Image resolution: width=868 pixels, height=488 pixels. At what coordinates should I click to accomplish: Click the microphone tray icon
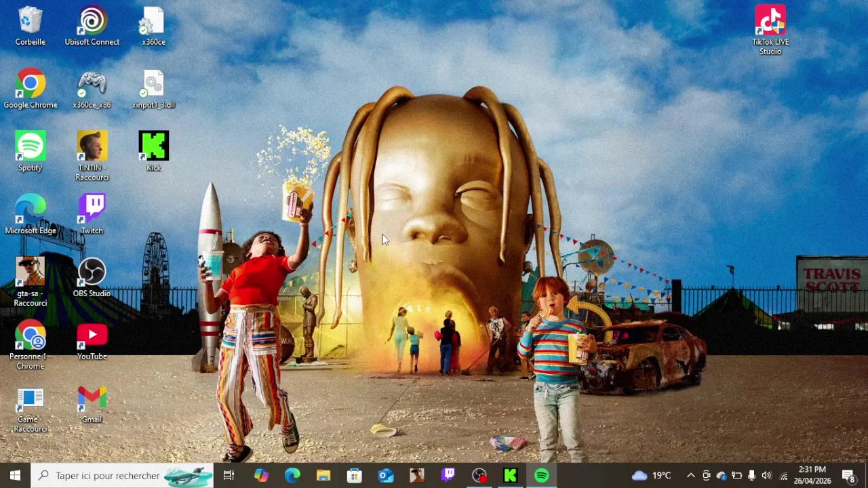[x=751, y=476]
